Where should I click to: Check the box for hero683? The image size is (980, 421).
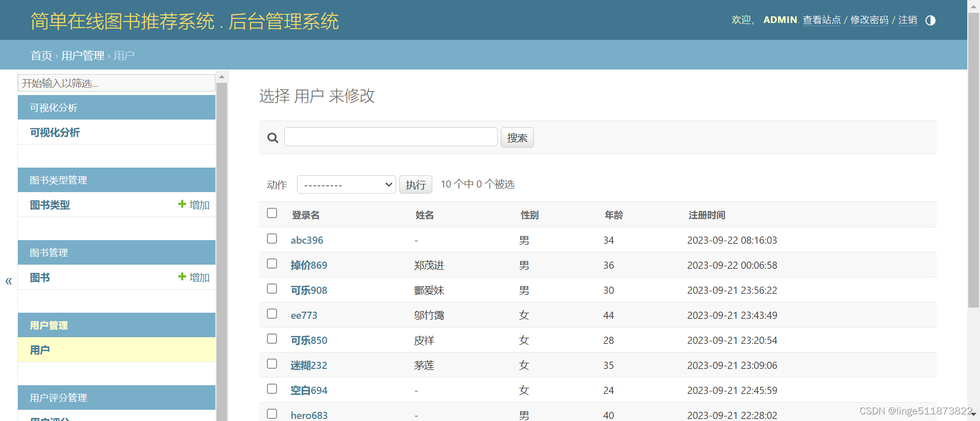click(x=272, y=414)
